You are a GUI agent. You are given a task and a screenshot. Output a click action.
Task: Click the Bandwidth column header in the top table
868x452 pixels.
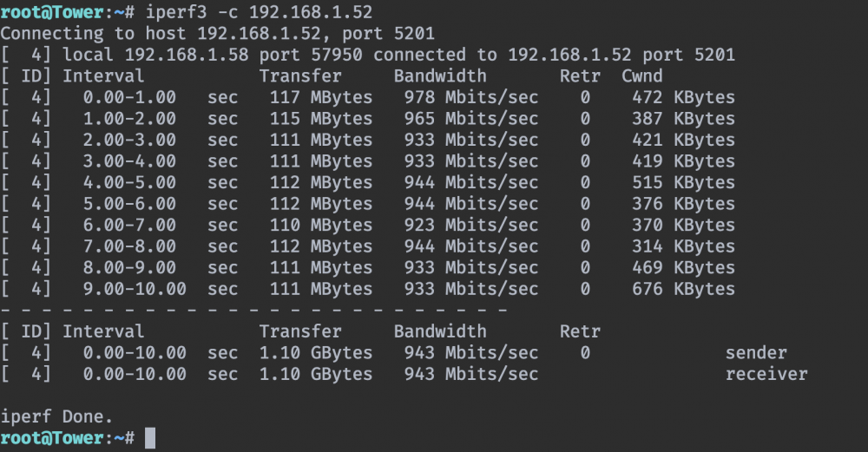[x=440, y=76]
